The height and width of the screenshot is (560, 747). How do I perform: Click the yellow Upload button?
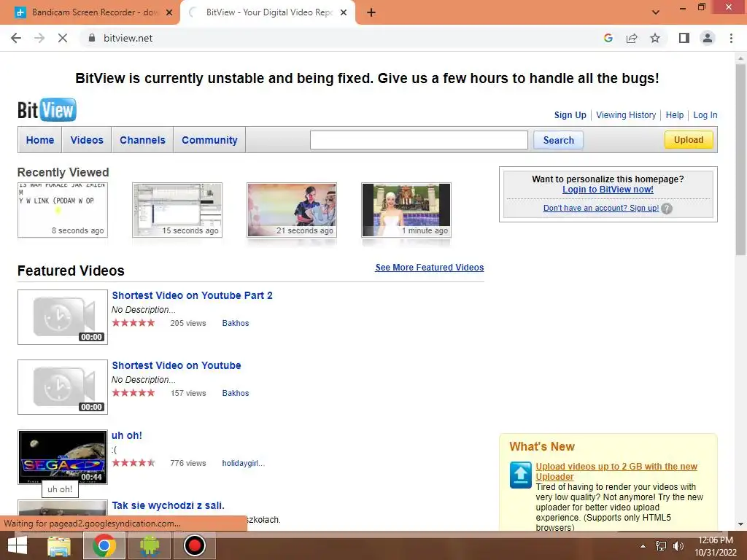689,139
